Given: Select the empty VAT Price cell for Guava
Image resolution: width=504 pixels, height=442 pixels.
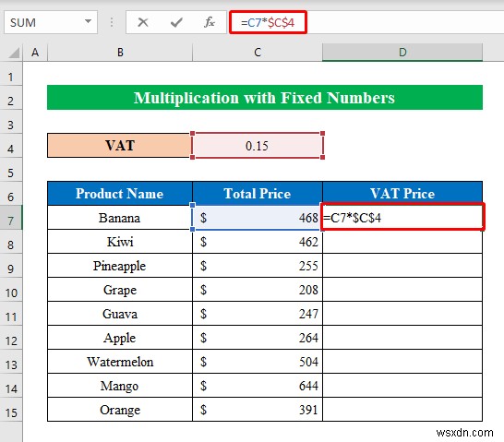Looking at the screenshot, I should [402, 314].
